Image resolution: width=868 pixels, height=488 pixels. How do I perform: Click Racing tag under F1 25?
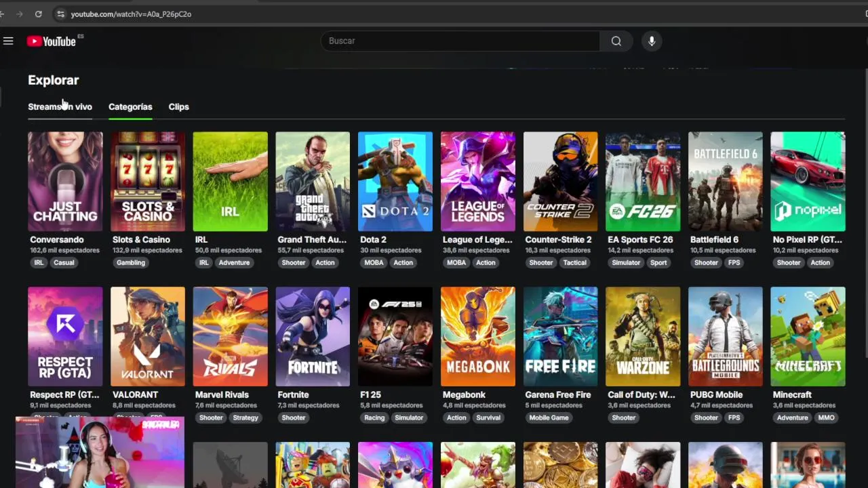click(374, 418)
